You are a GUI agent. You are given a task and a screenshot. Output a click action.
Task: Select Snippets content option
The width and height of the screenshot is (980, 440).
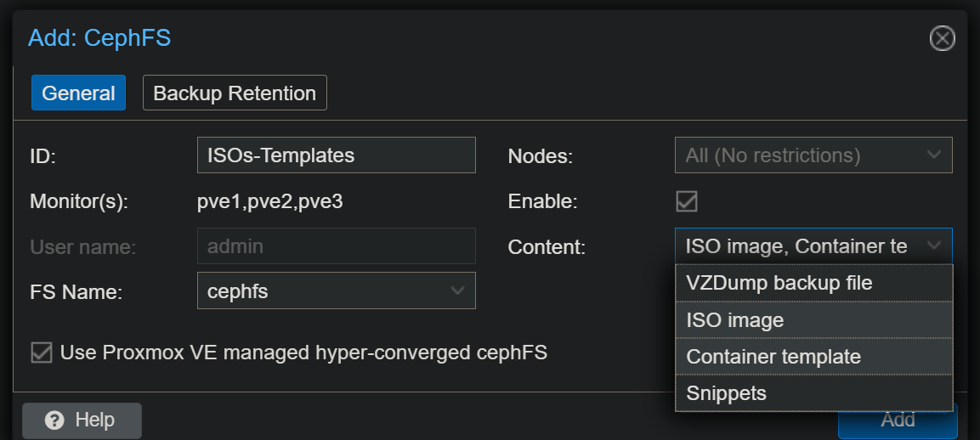click(x=813, y=393)
